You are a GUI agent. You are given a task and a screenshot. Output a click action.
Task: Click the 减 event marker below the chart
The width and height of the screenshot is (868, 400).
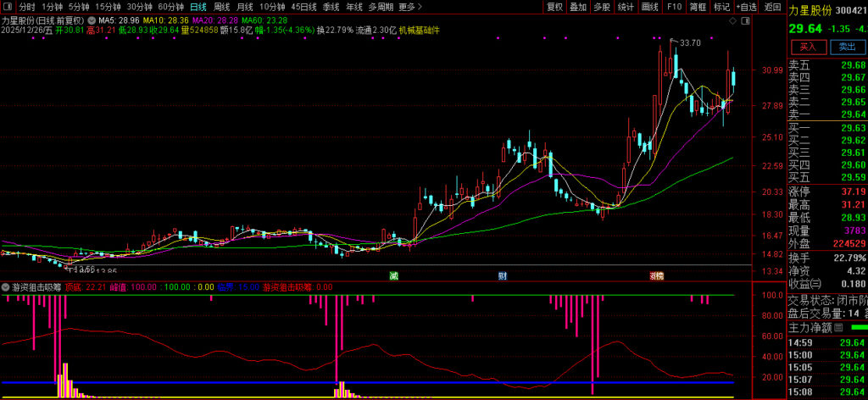coord(393,275)
